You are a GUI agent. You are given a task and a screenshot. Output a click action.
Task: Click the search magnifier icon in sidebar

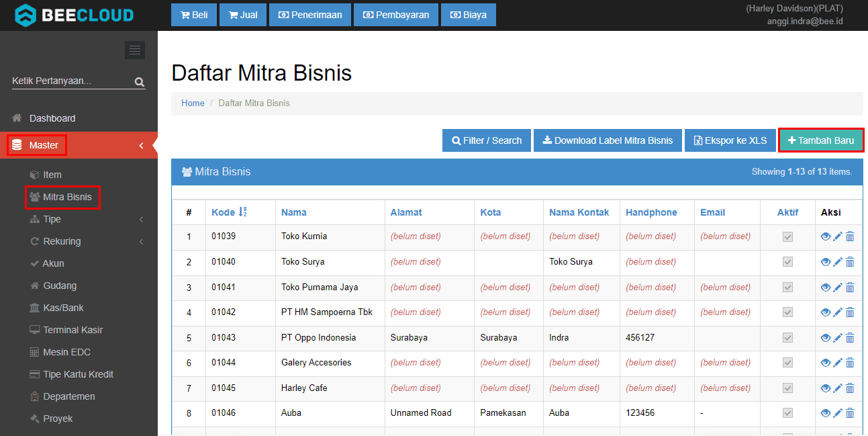coord(140,82)
